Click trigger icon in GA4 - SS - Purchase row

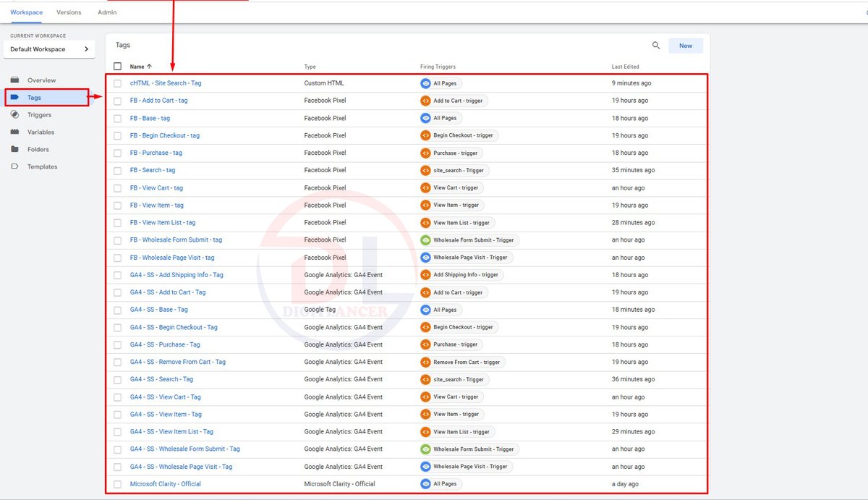426,344
